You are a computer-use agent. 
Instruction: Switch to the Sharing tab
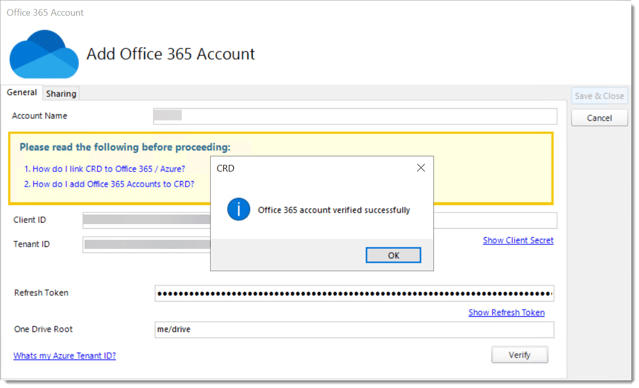click(x=61, y=94)
